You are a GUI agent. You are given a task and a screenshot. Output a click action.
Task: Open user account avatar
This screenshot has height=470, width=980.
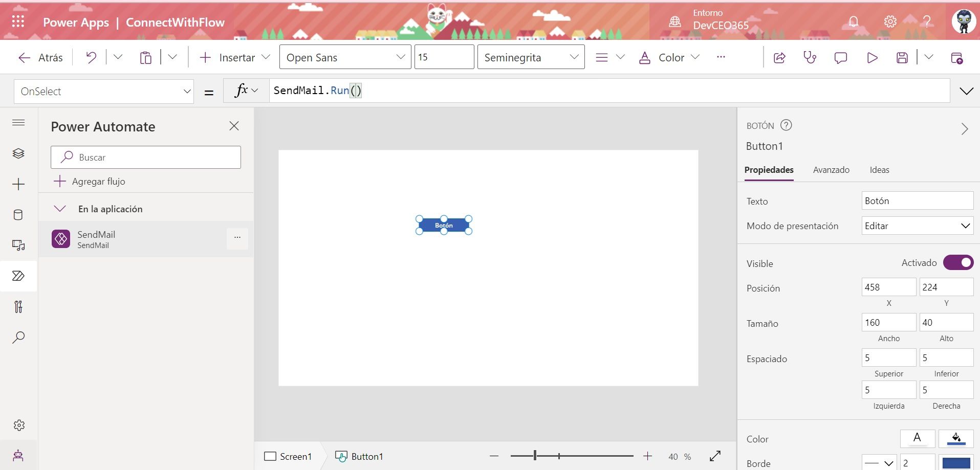click(964, 21)
